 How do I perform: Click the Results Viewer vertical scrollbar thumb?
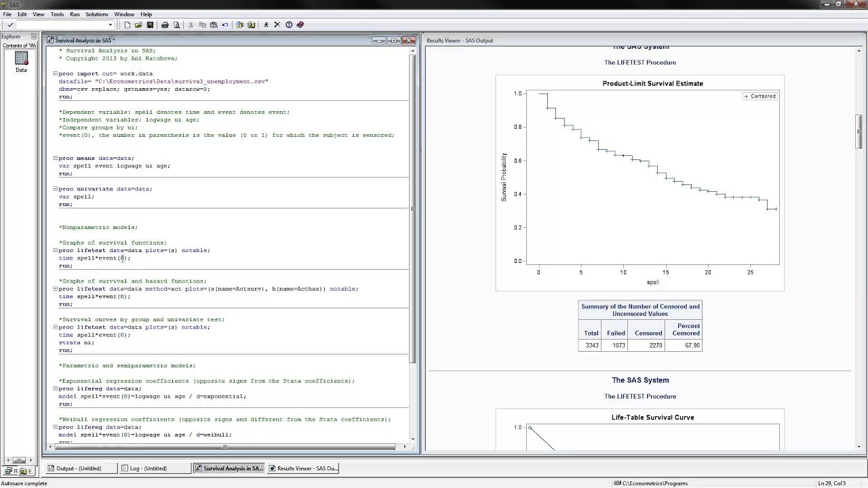(860, 131)
